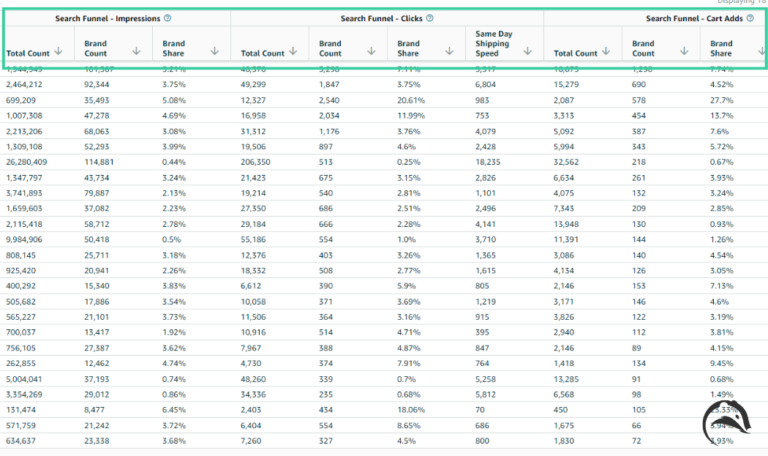Click the cell showing 634,637

coord(21,441)
